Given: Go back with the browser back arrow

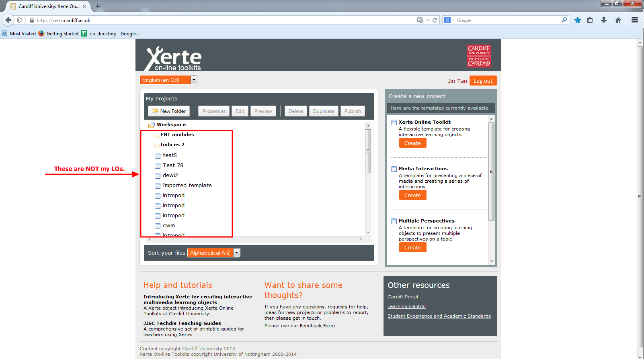Looking at the screenshot, I should coord(8,20).
